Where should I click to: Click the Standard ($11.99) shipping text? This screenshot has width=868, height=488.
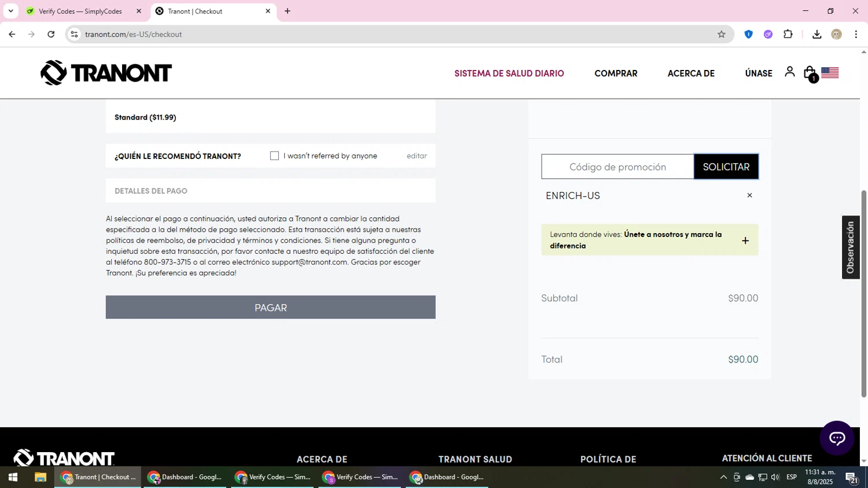tap(145, 117)
